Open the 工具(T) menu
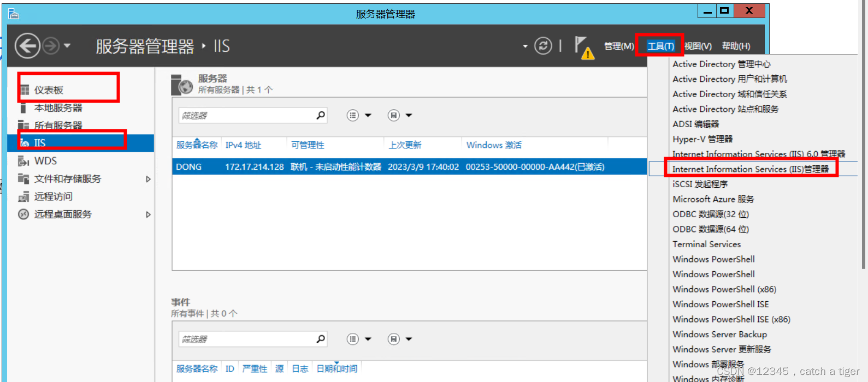868x382 pixels. (660, 46)
